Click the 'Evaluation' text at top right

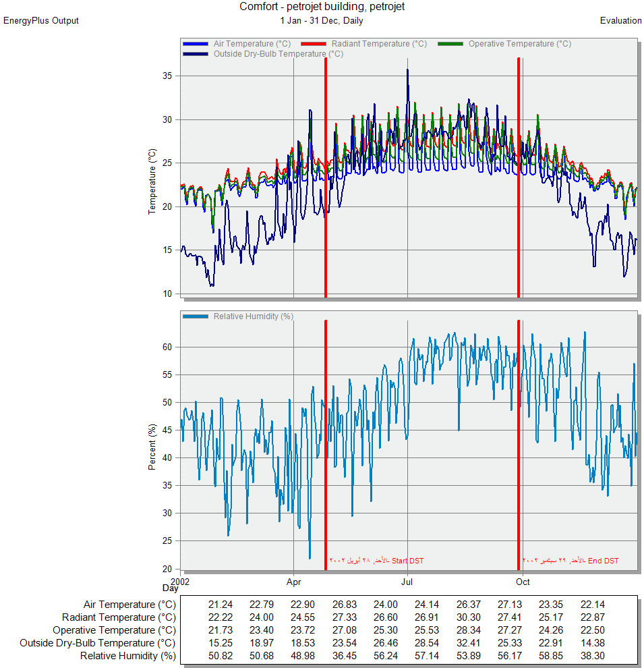[620, 21]
